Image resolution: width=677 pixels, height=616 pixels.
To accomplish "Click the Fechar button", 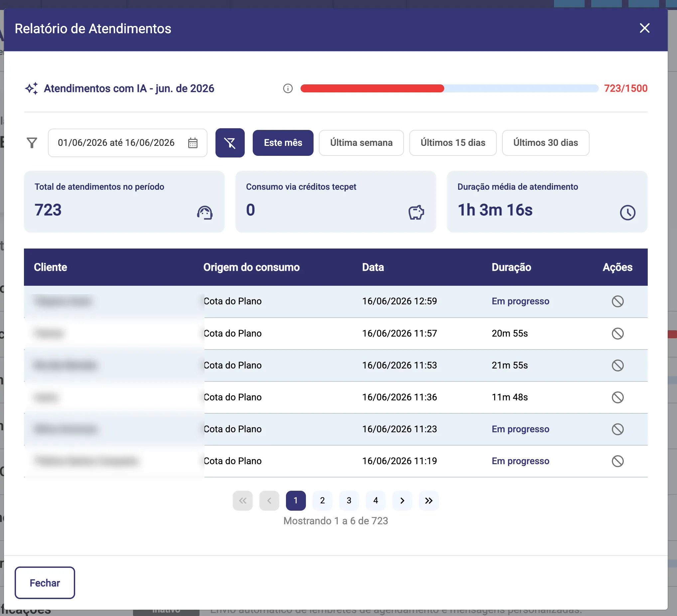I will coord(45,583).
